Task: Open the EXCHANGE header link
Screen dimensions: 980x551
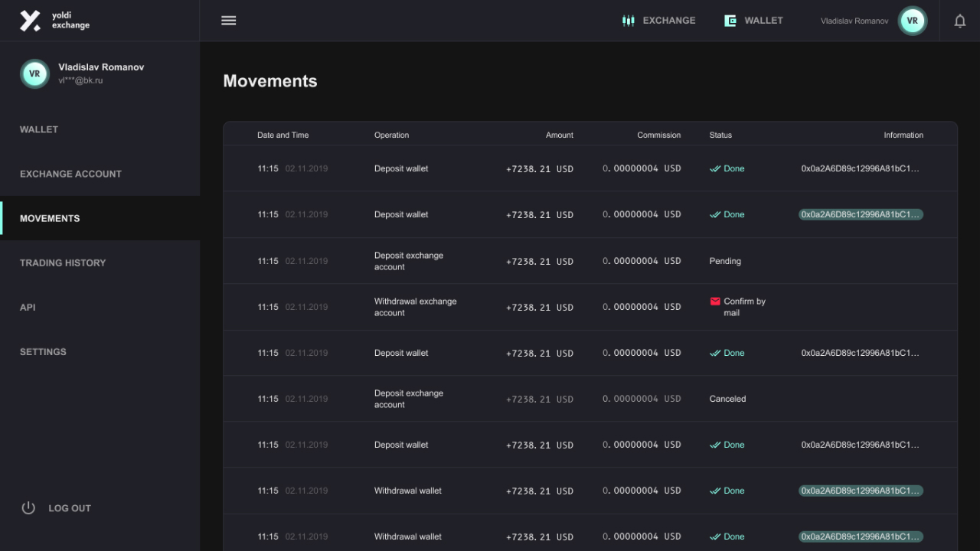Action: 669,21
